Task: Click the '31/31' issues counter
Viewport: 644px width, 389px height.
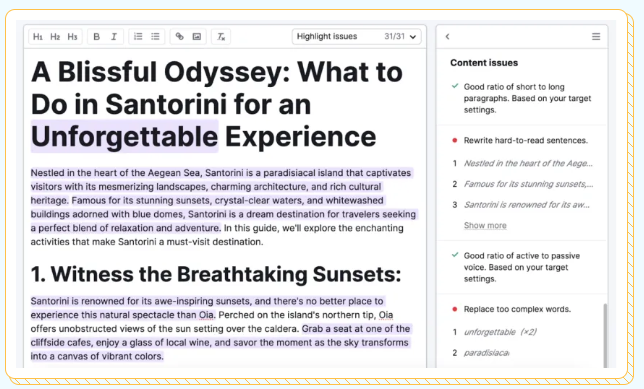Action: point(394,37)
